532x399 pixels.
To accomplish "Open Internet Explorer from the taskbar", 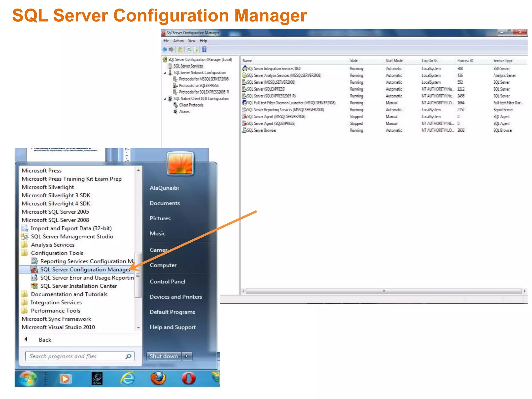I will tap(128, 378).
